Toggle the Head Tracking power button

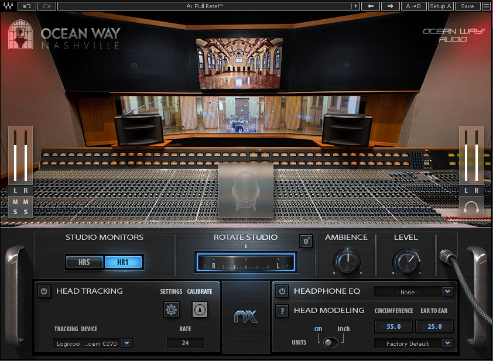[44, 291]
